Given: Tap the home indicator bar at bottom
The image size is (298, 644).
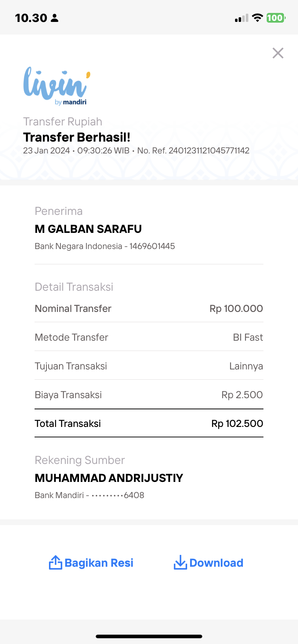Looking at the screenshot, I should click(x=149, y=636).
